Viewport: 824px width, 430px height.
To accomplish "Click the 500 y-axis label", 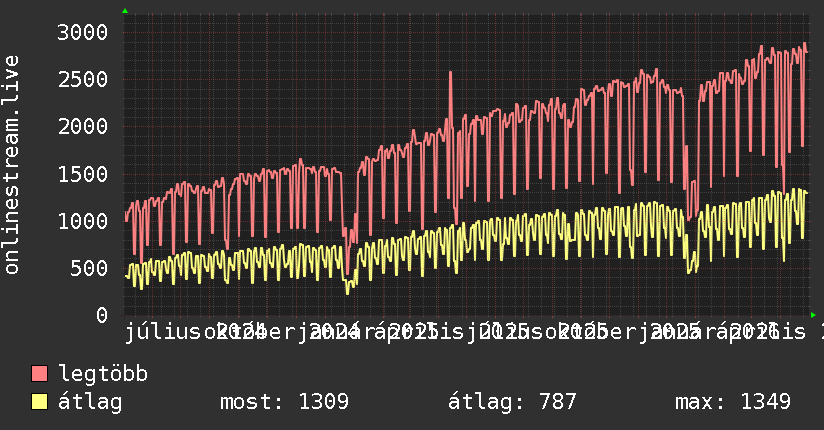I will pos(89,268).
